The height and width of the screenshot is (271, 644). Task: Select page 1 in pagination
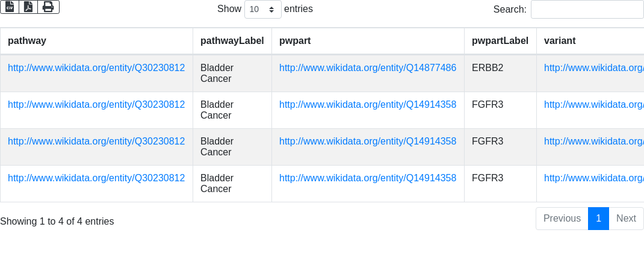[598, 219]
